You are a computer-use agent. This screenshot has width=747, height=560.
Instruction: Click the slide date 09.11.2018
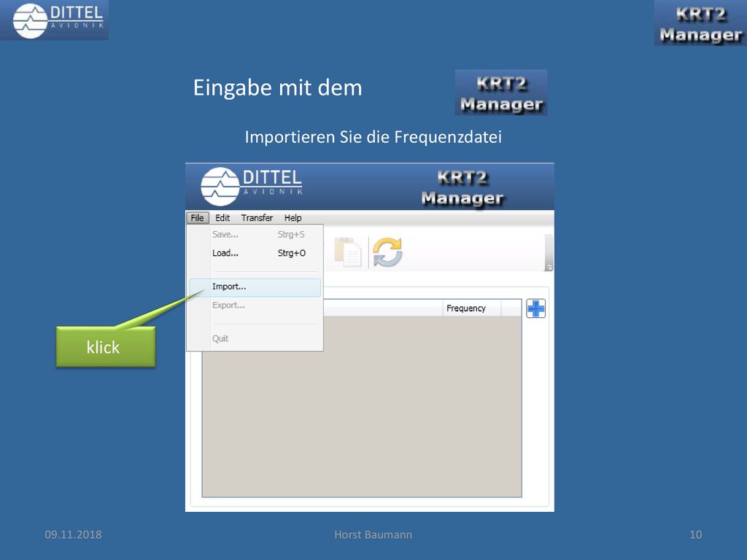[x=74, y=534]
